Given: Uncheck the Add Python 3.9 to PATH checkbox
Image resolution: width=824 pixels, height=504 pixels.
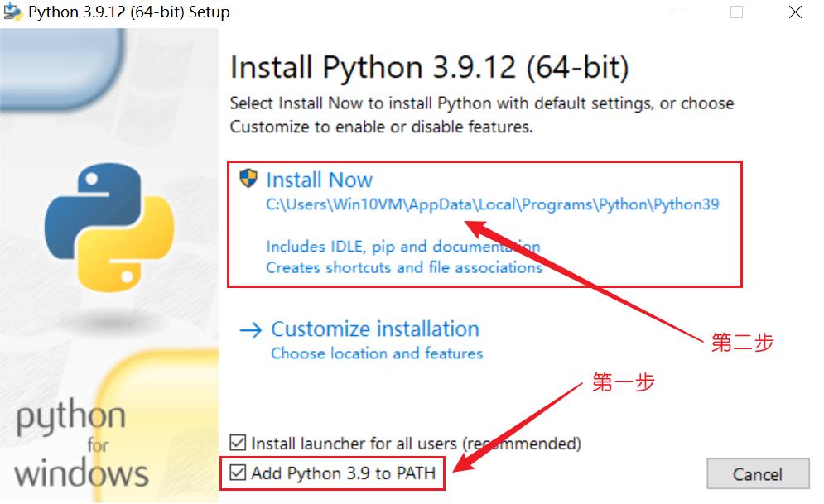Looking at the screenshot, I should coord(239,473).
